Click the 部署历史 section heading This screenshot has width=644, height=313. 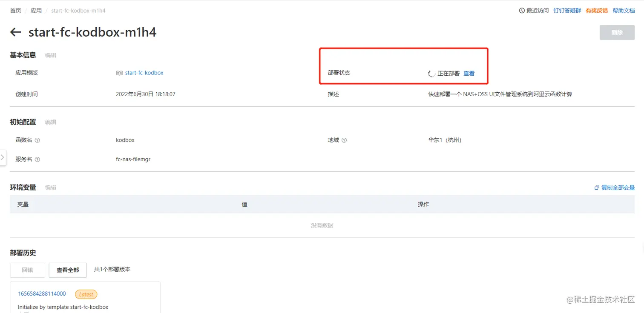[23, 253]
